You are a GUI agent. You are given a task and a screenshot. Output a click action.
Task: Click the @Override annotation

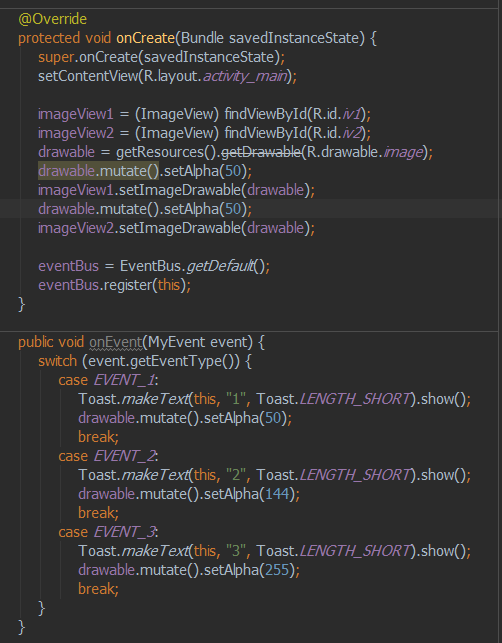52,19
